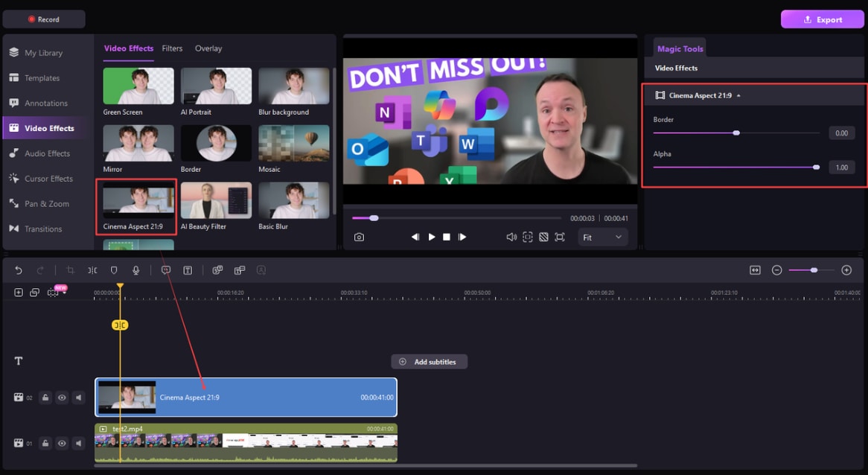Click the split clip toolbar icon
The height and width of the screenshot is (475, 868).
[x=92, y=270]
